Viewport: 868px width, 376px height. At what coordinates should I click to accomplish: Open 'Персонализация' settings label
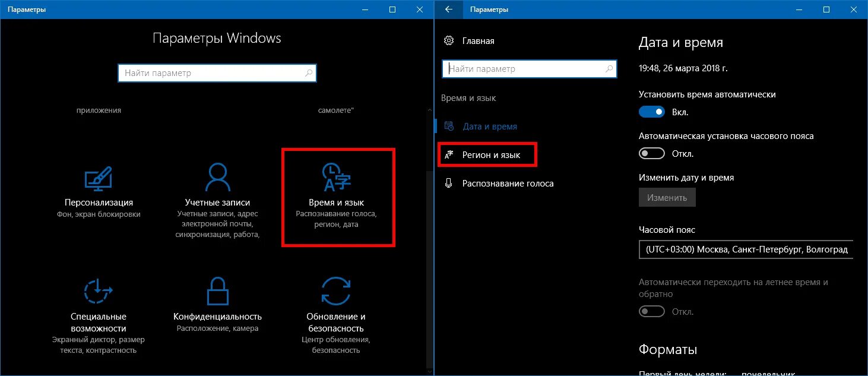[99, 203]
